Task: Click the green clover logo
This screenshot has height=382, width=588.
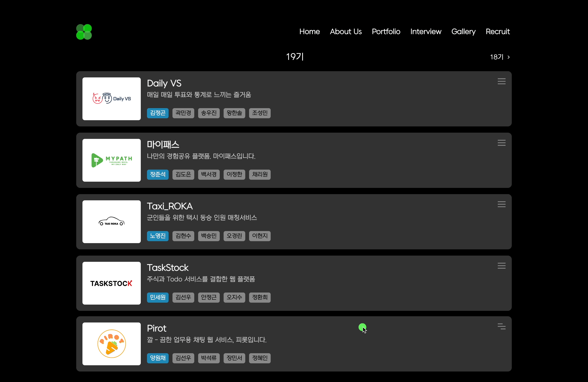Action: (x=84, y=32)
